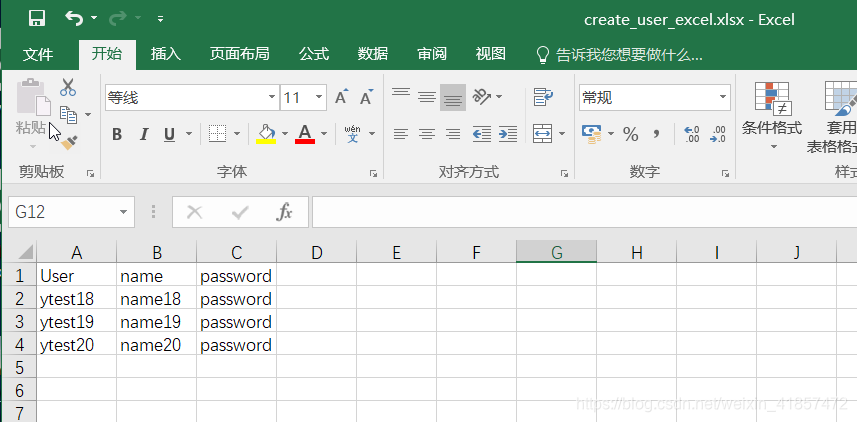
Task: Open the 剪贴板 group dialog launcher
Action: [x=91, y=173]
